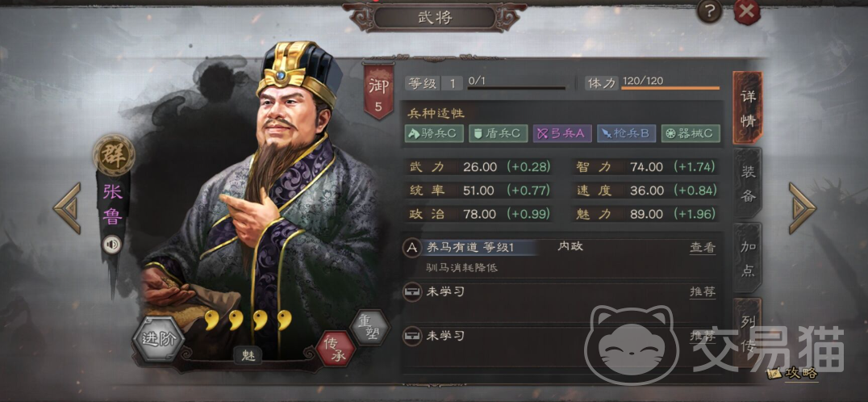Go to previous general with left arrow
The height and width of the screenshot is (402, 868).
67,208
